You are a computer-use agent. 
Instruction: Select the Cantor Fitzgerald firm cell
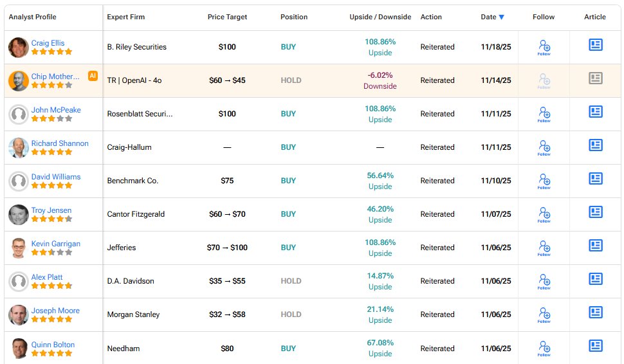pos(136,214)
